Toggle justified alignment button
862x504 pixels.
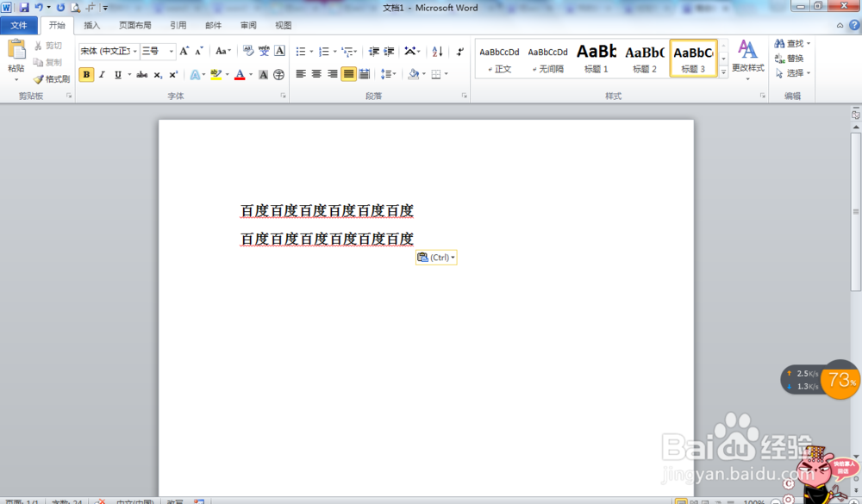tap(348, 74)
